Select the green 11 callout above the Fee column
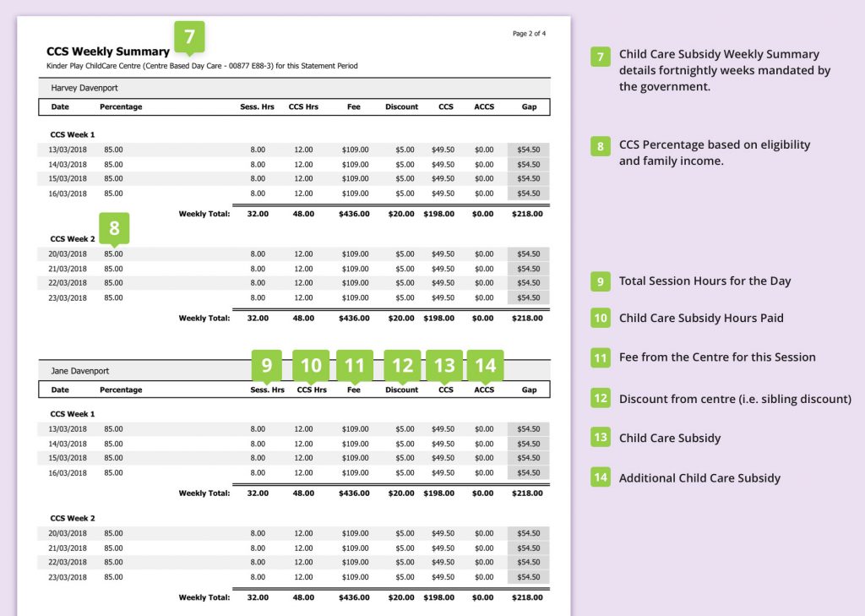This screenshot has width=865, height=616. point(355,365)
